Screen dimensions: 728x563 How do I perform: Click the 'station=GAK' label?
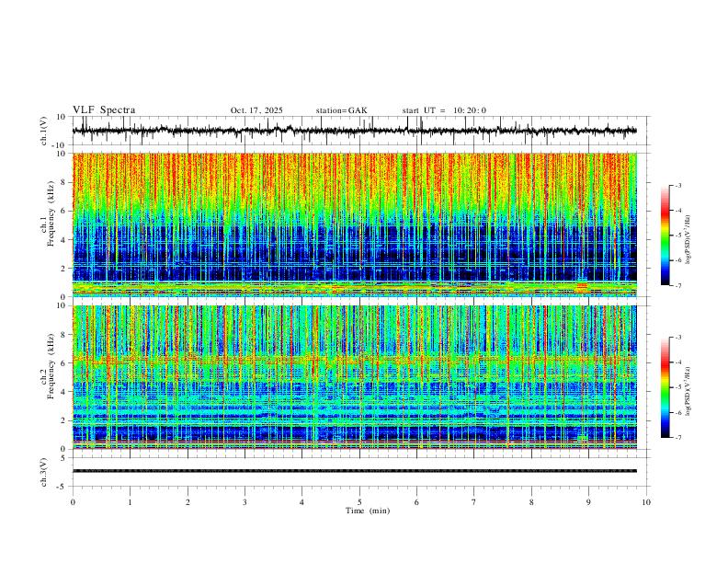point(341,110)
